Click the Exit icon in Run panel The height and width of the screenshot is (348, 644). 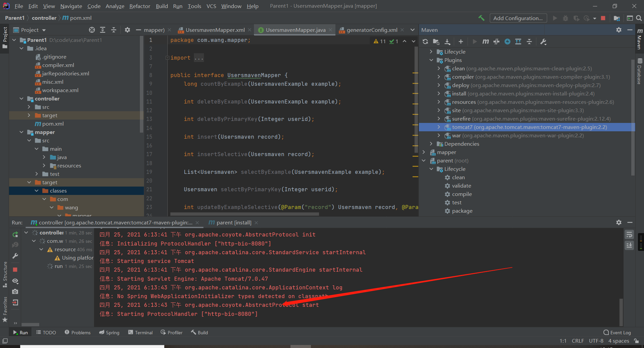click(x=15, y=302)
